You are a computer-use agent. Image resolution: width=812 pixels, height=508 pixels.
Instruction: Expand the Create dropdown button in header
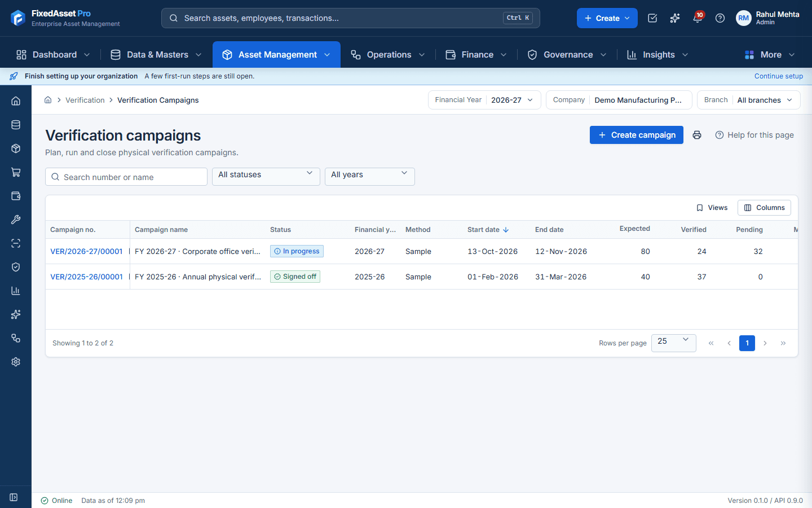point(607,18)
